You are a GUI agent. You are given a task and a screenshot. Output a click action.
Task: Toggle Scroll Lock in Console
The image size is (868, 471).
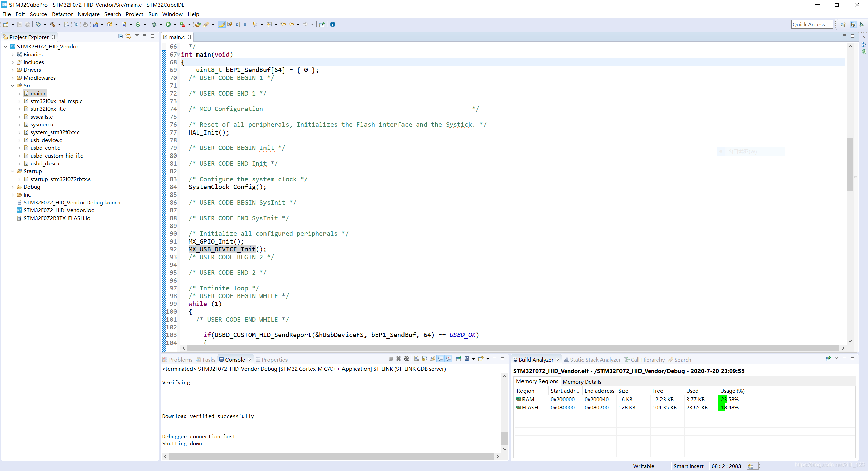(425, 359)
